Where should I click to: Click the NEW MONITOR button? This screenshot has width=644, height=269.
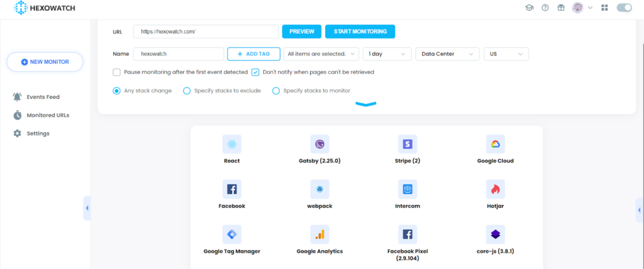click(x=45, y=62)
